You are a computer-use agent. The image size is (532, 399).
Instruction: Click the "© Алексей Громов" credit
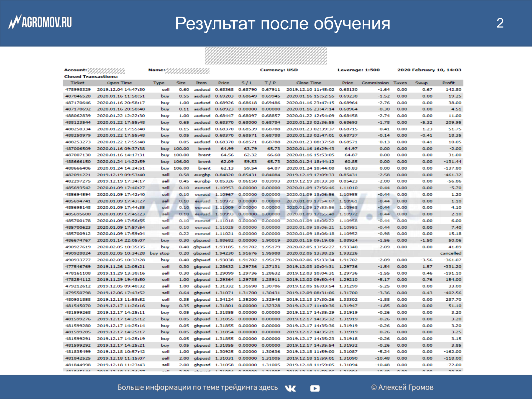click(402, 387)
